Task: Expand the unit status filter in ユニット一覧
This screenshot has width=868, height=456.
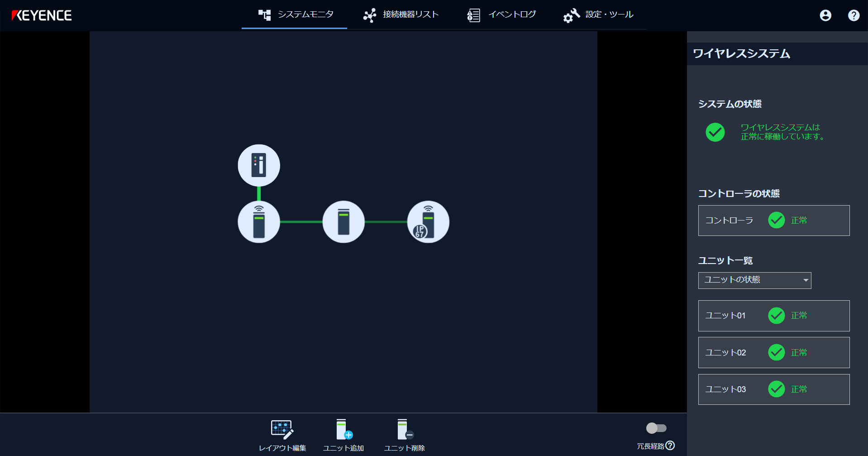Action: pos(754,280)
